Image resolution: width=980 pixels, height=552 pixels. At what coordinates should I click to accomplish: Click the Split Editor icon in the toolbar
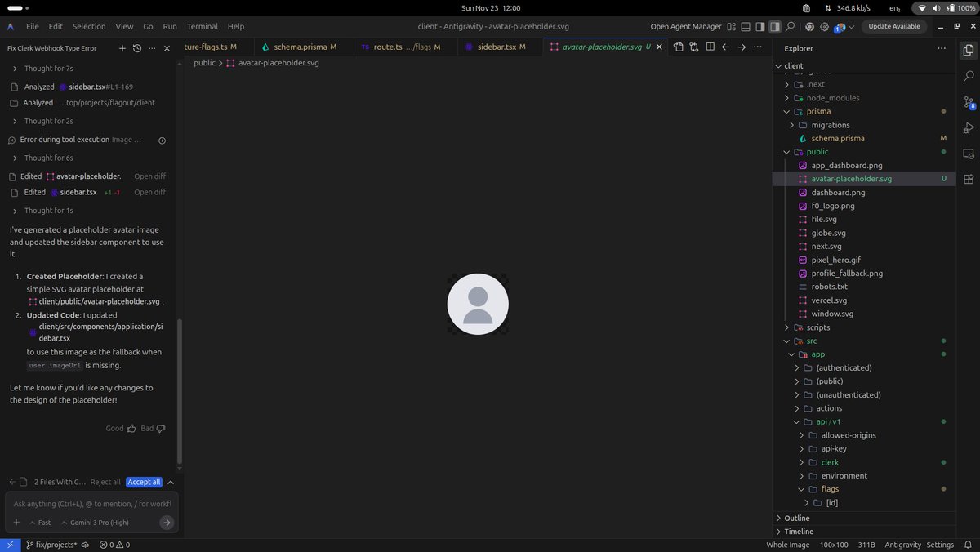pos(710,47)
